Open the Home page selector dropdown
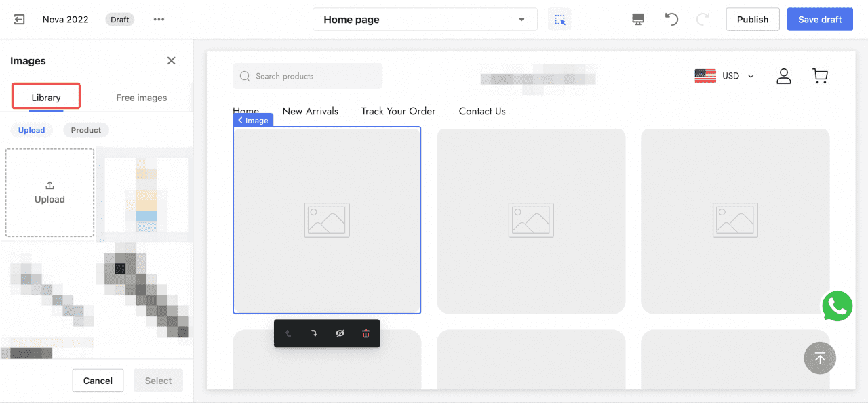Viewport: 868px width, 403px height. coord(425,20)
